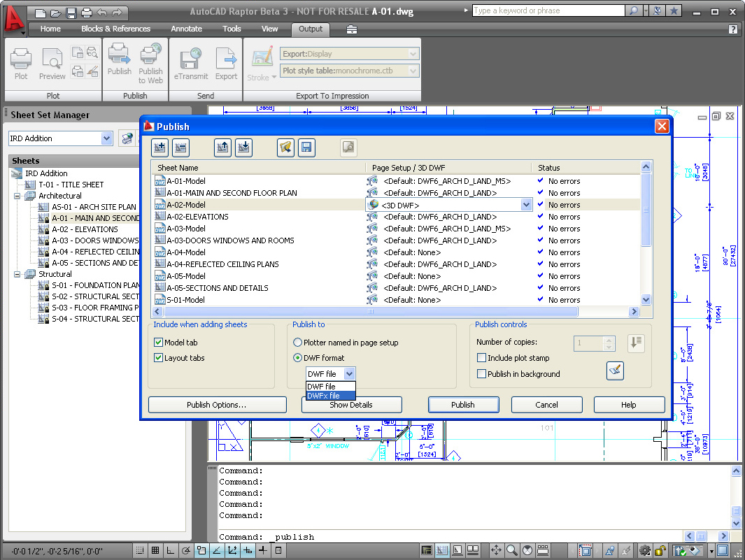Toggle Dynamic Input in status bar
The image size is (745, 560).
point(248,550)
